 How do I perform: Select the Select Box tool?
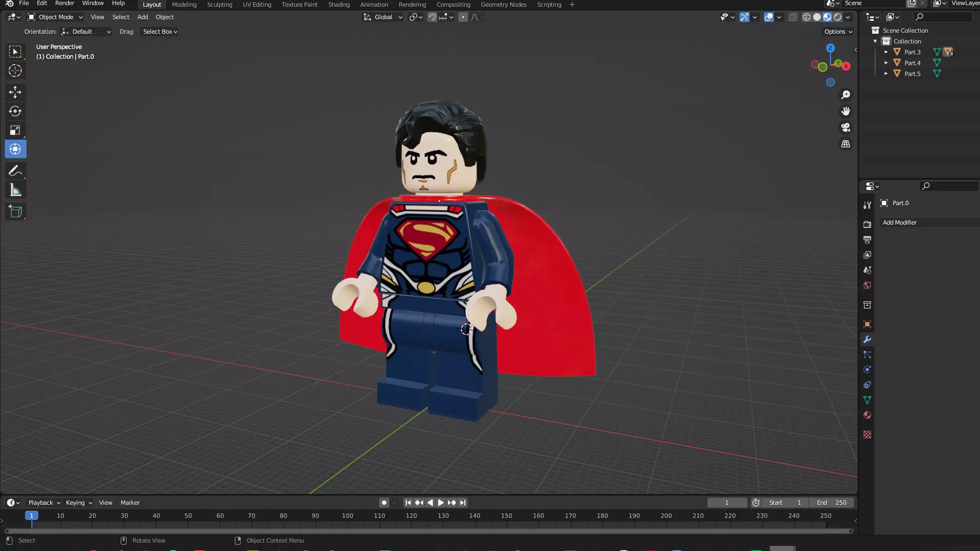[x=15, y=52]
